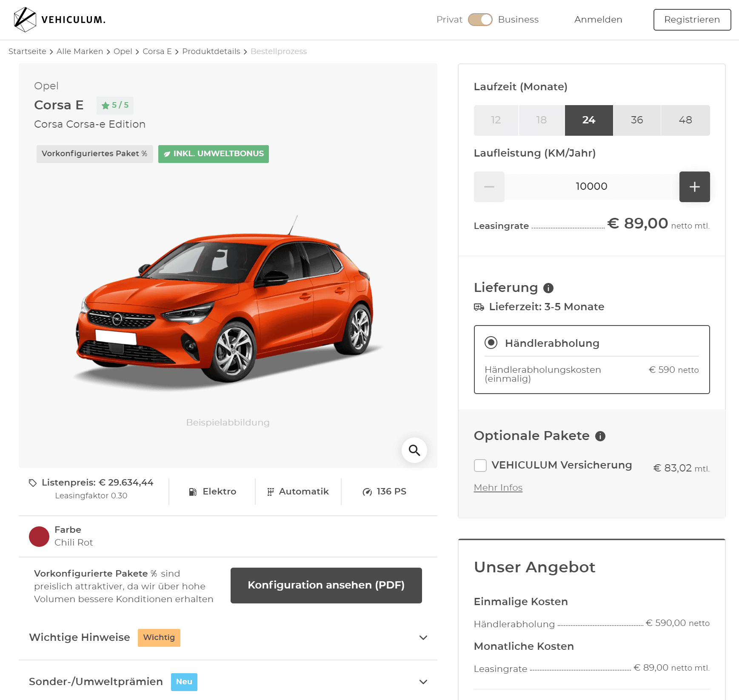Select the 12 months term
This screenshot has width=739, height=700.
click(x=496, y=120)
